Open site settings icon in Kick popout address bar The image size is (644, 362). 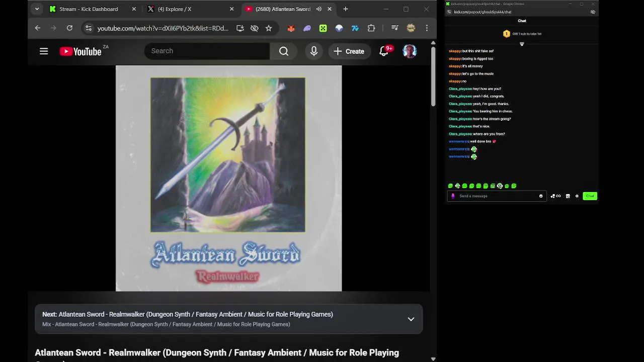(449, 12)
